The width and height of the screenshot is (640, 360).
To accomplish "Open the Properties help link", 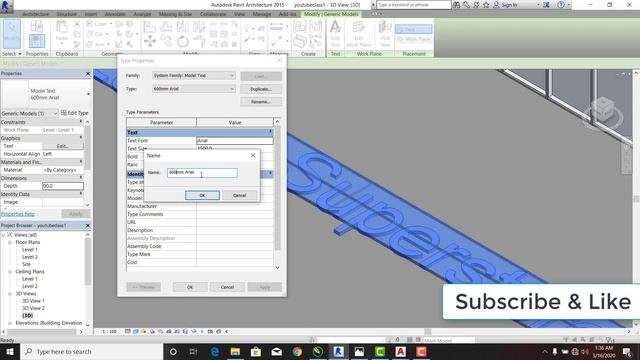I will (18, 214).
